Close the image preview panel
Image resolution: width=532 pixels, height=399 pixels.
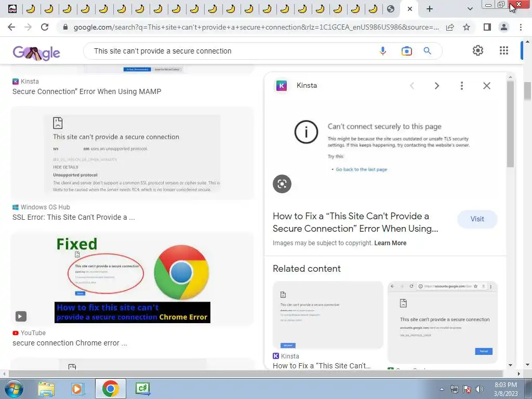coord(486,86)
